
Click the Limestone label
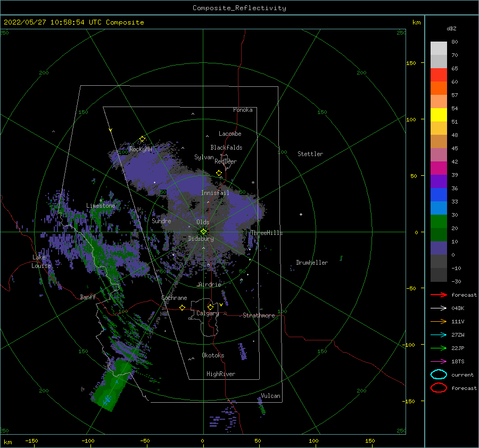(x=101, y=206)
